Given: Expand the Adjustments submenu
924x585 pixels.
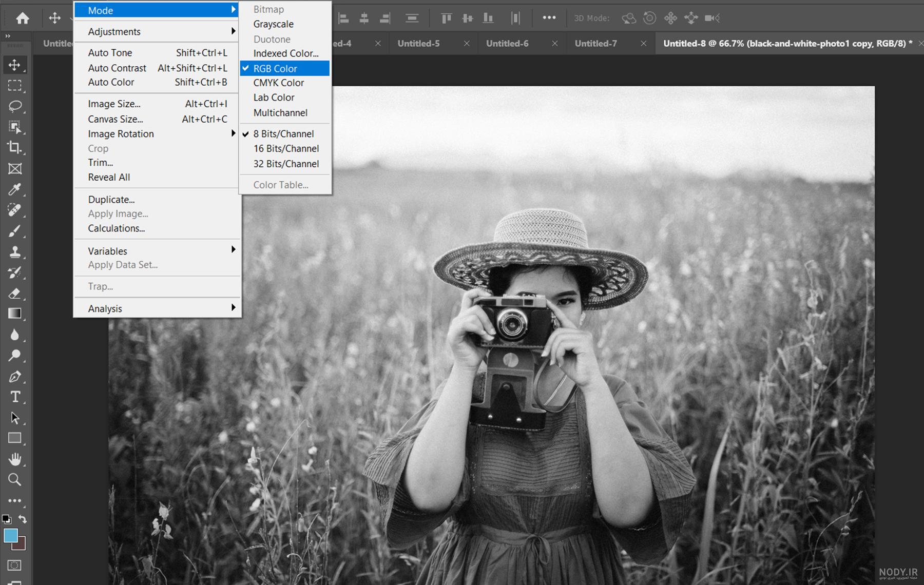Looking at the screenshot, I should 157,31.
